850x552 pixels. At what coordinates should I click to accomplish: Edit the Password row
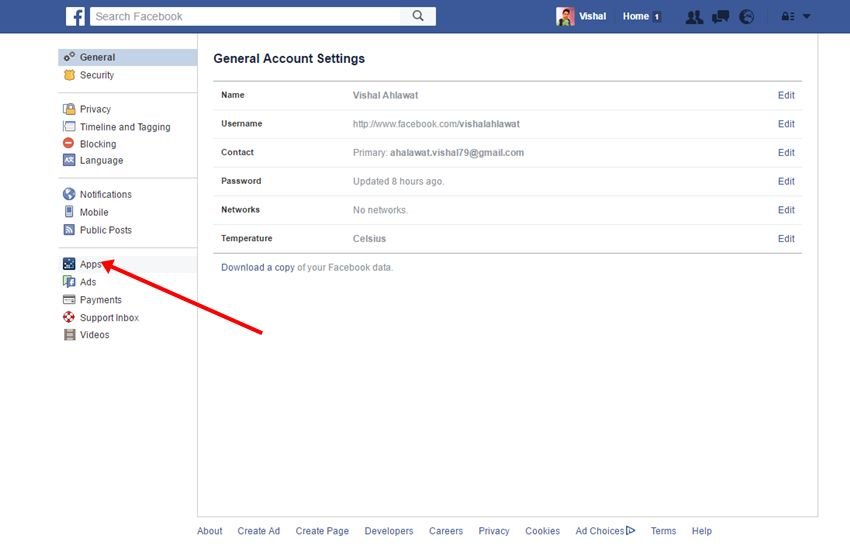click(786, 182)
